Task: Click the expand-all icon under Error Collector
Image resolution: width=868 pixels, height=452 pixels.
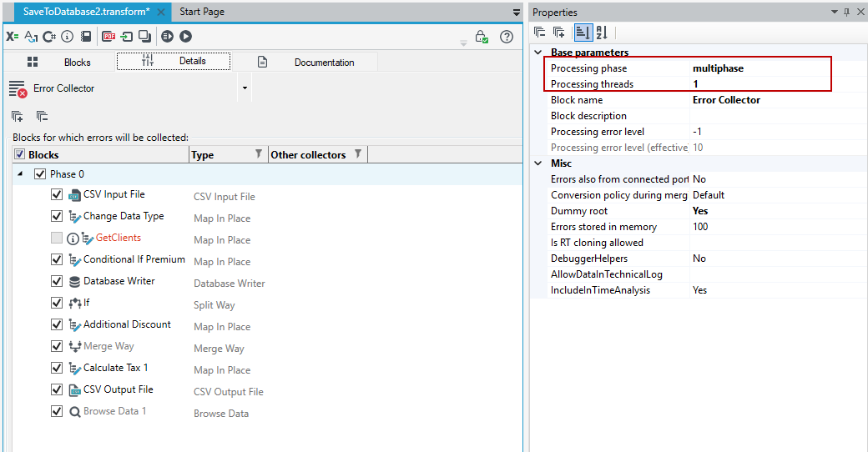Action: pyautogui.click(x=18, y=116)
